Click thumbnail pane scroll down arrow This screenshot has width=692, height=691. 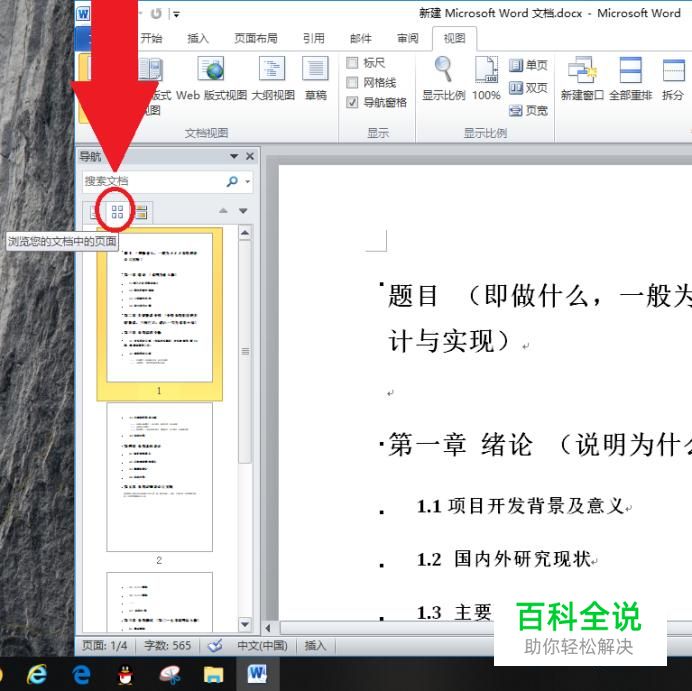pos(245,624)
